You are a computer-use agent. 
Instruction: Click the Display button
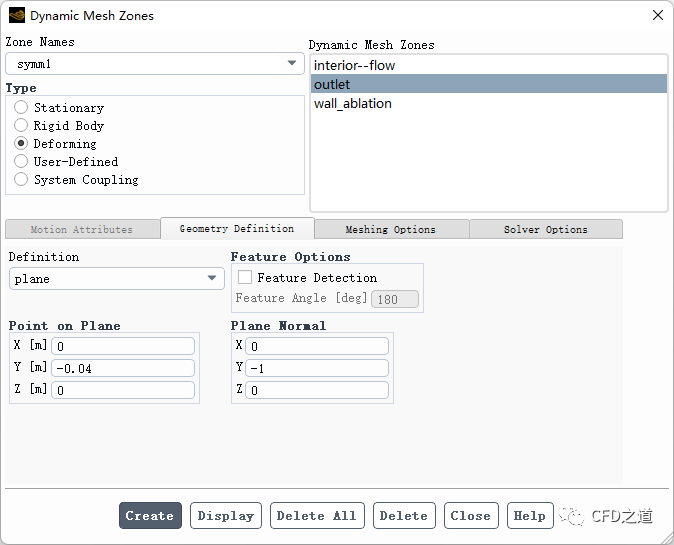pyautogui.click(x=225, y=516)
